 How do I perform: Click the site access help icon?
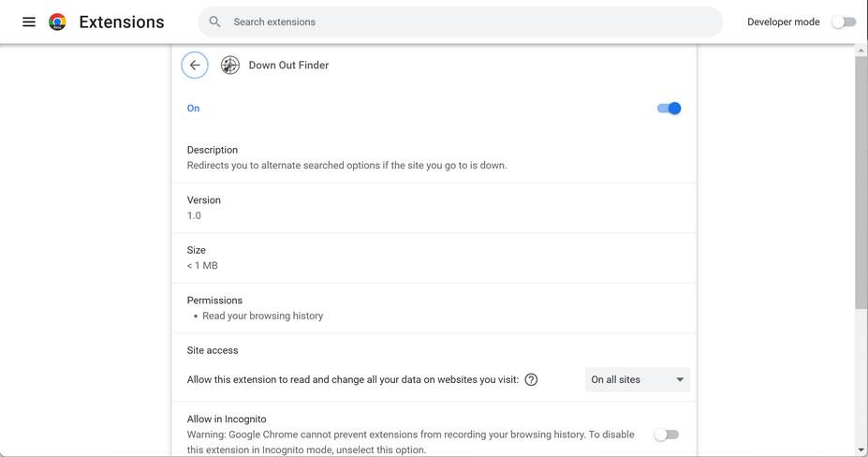pyautogui.click(x=531, y=379)
